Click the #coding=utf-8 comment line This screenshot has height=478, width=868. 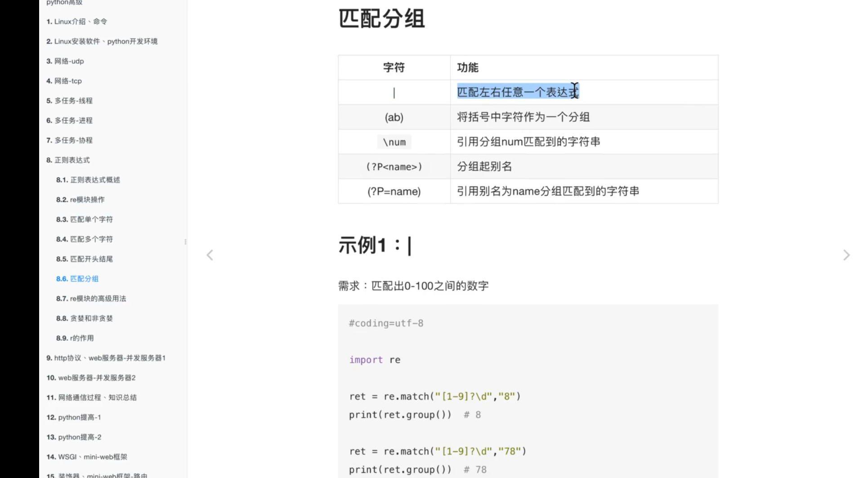386,323
